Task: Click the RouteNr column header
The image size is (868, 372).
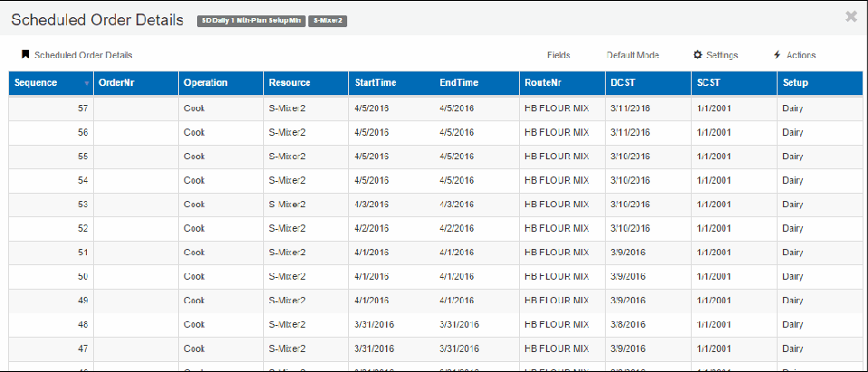Action: tap(542, 83)
